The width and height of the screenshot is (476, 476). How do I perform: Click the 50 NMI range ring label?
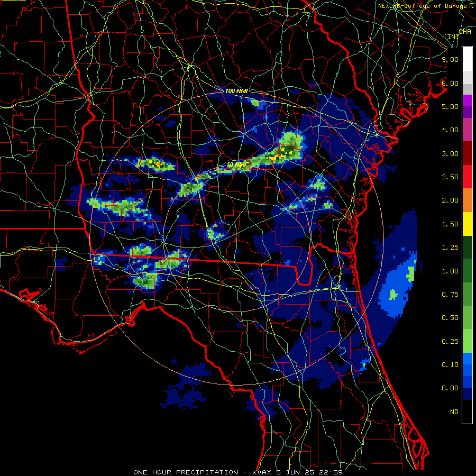[x=237, y=164]
